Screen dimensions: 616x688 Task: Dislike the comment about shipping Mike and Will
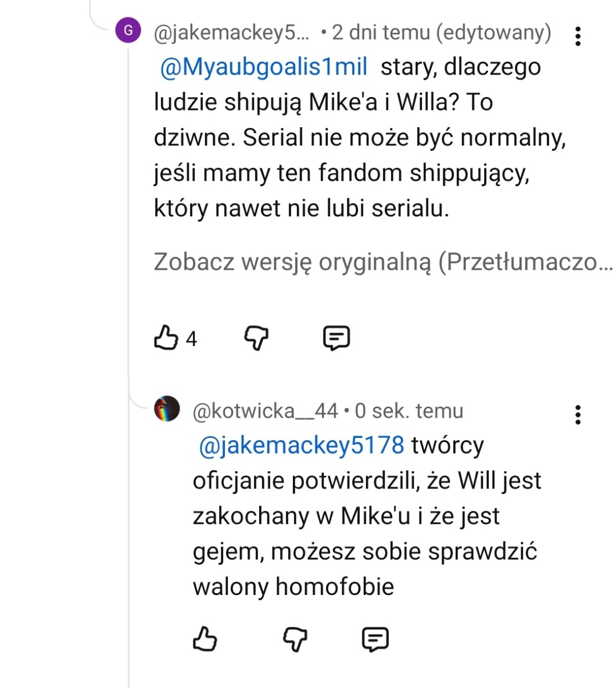coord(256,337)
